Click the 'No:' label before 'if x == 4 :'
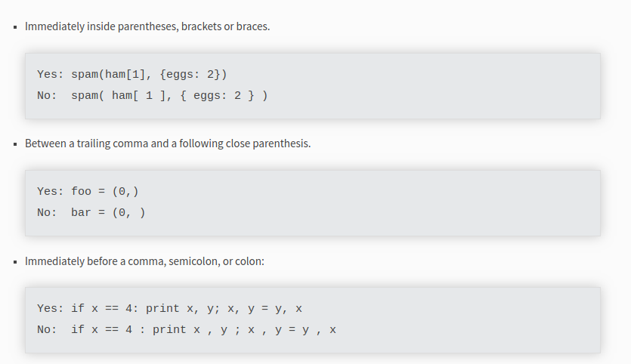Screen dimensions: 631x364 coord(47,330)
